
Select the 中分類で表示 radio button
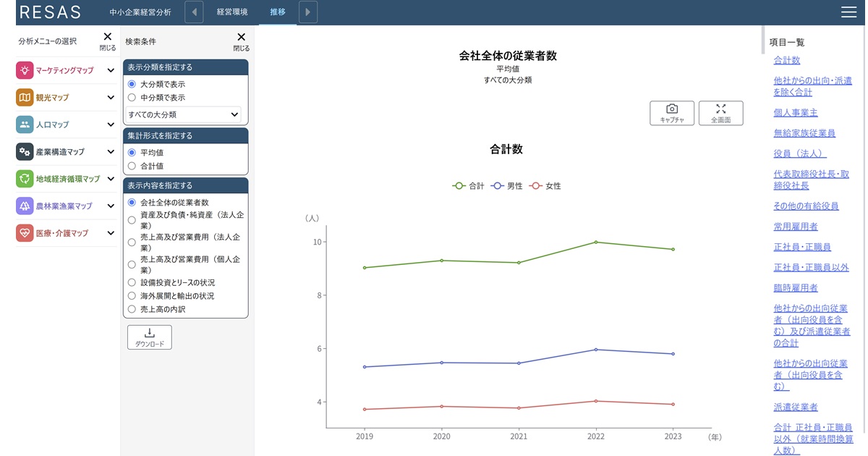tap(132, 97)
